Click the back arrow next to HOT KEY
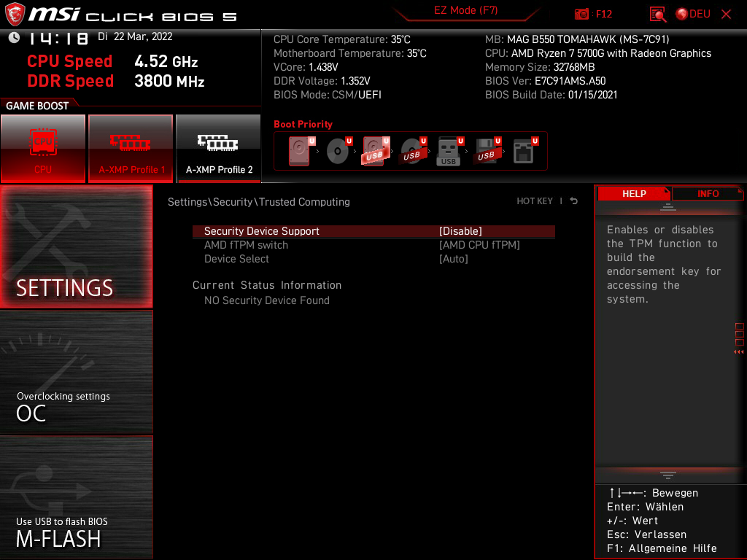The image size is (747, 560). click(574, 201)
